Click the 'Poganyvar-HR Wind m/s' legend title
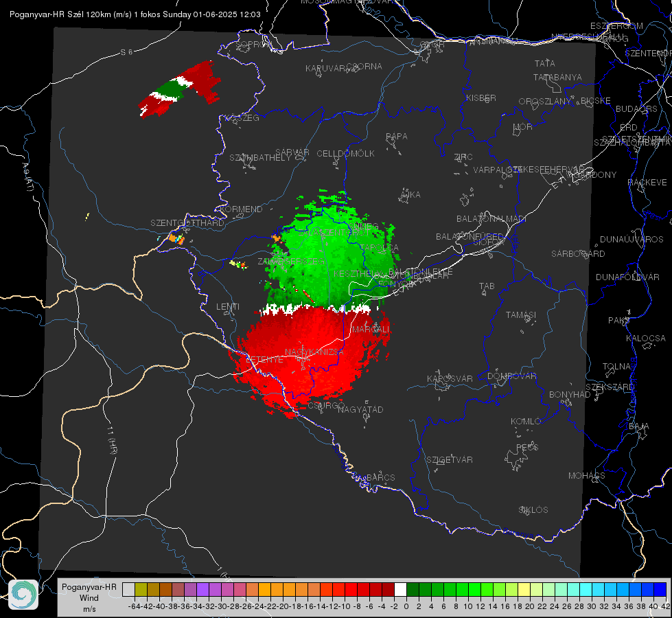Screen dimensions: 672x618 coord(89,598)
